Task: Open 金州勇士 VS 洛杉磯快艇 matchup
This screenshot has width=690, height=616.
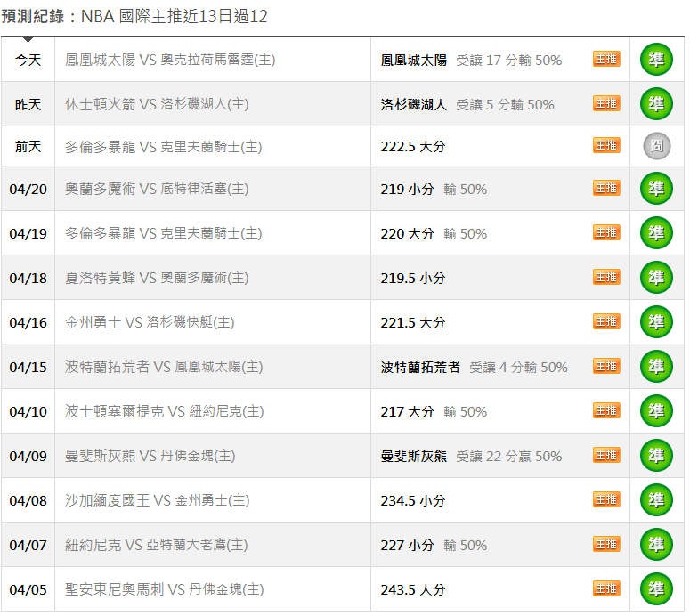Action: click(150, 322)
